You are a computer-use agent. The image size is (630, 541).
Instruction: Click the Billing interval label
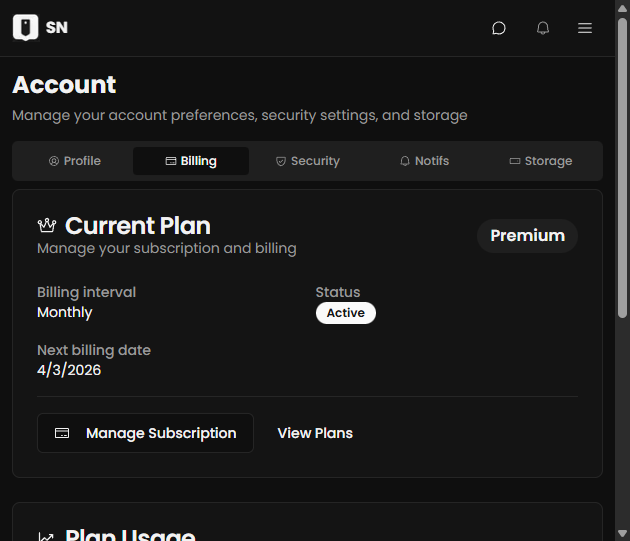[86, 292]
